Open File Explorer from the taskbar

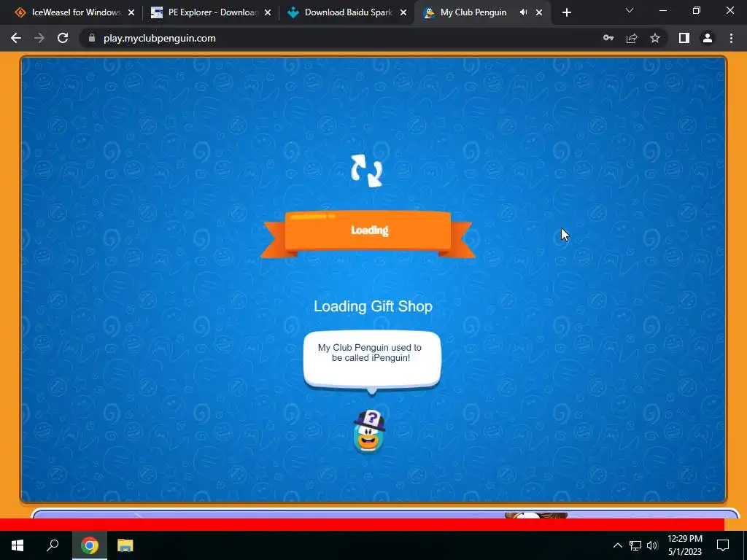(125, 545)
